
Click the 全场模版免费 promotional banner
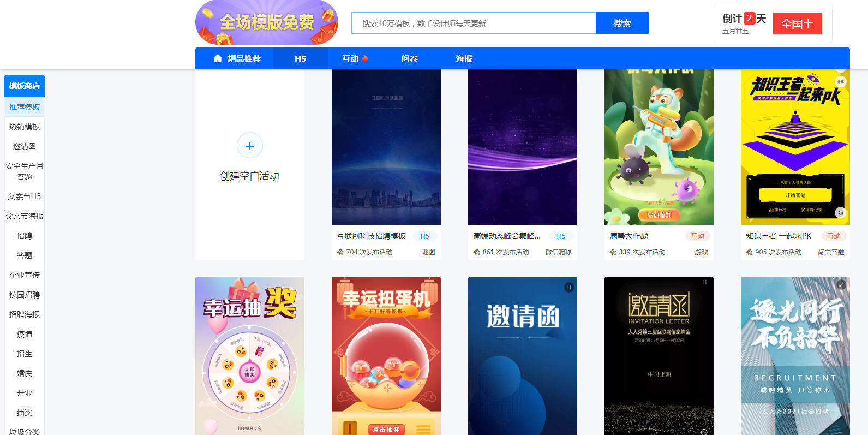(266, 23)
